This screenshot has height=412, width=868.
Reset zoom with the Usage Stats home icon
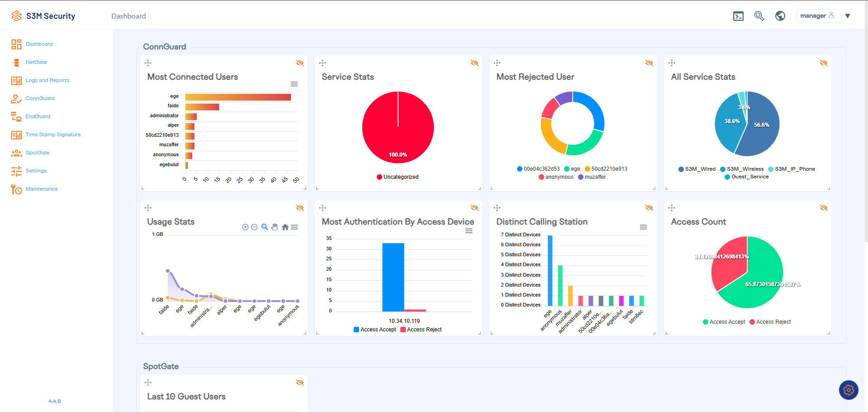point(285,227)
